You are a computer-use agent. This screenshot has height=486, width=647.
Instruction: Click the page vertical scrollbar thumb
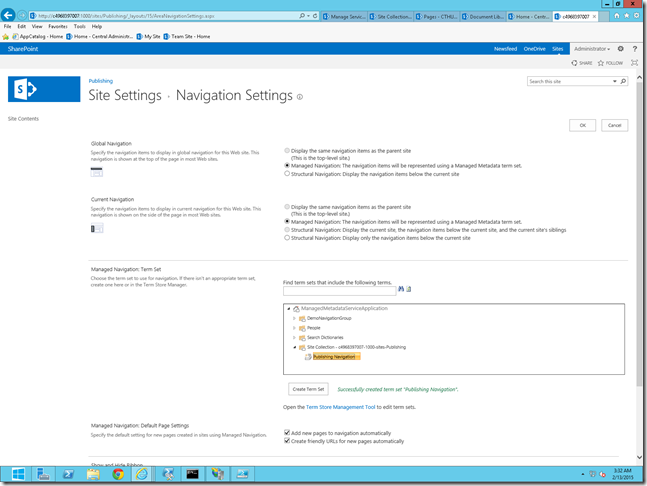point(639,233)
